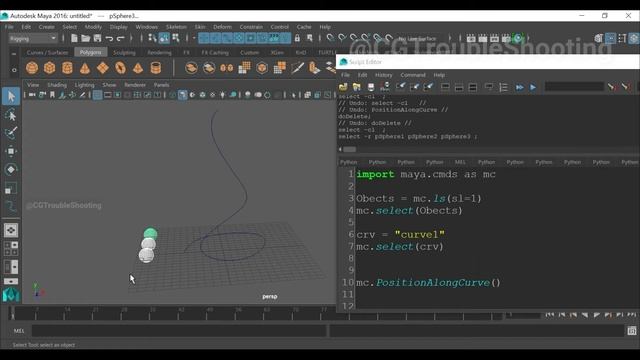Screen dimensions: 640x360
Task: Open the Command menu in Script Editor
Action: (x=413, y=75)
